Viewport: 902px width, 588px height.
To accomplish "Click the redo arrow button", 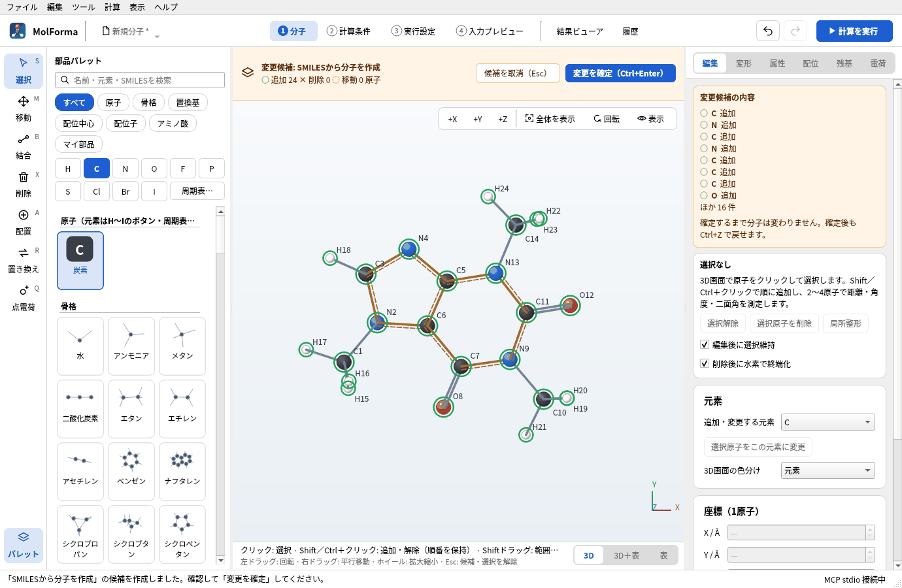I will [795, 31].
